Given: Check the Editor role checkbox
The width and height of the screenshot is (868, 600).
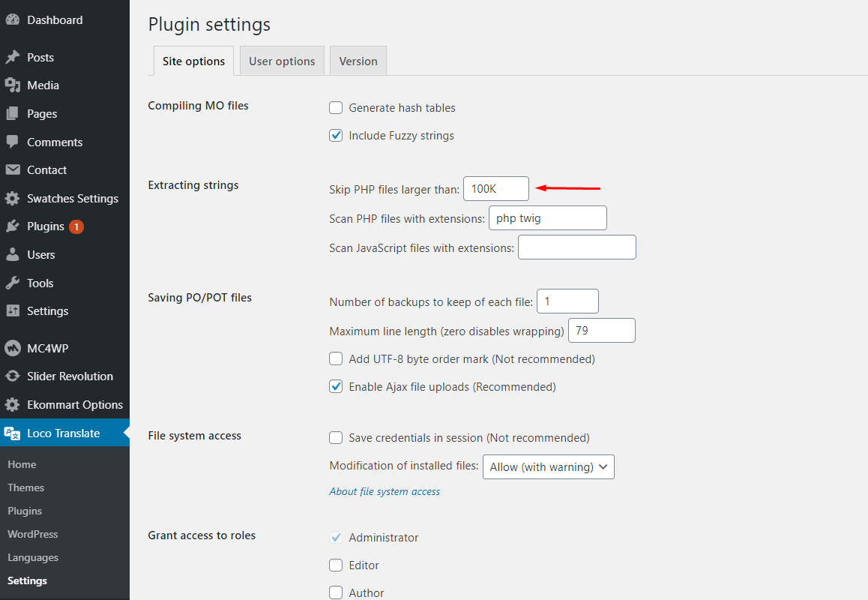Looking at the screenshot, I should tap(337, 565).
